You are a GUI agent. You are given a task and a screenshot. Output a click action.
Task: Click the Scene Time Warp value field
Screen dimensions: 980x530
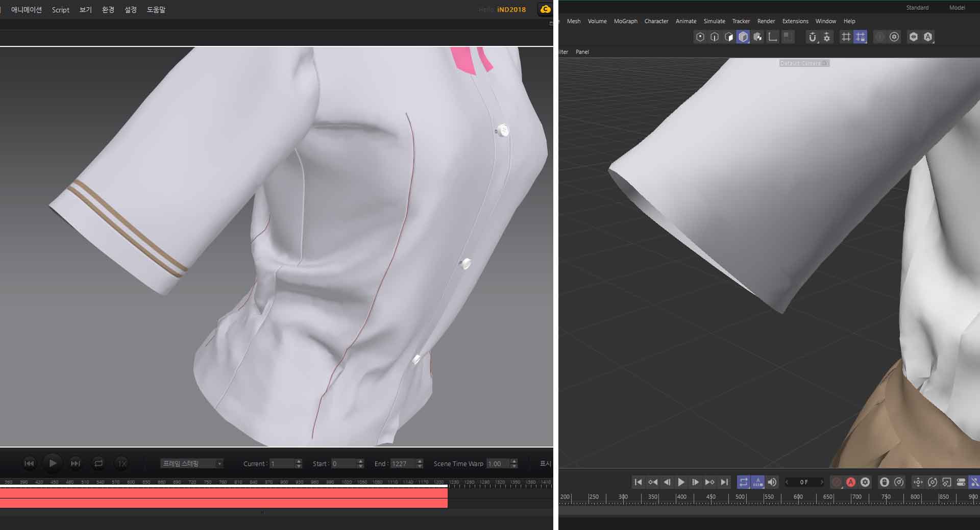(x=498, y=464)
